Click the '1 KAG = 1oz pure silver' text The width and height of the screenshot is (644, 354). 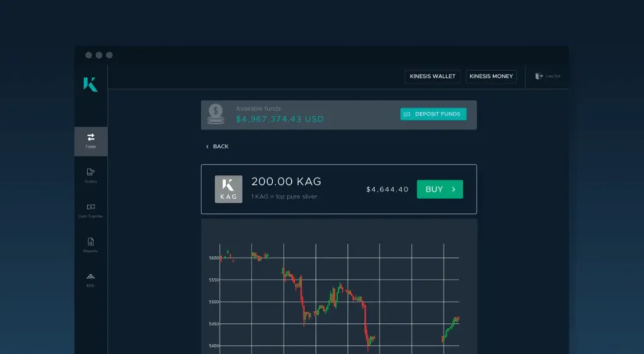click(x=284, y=197)
